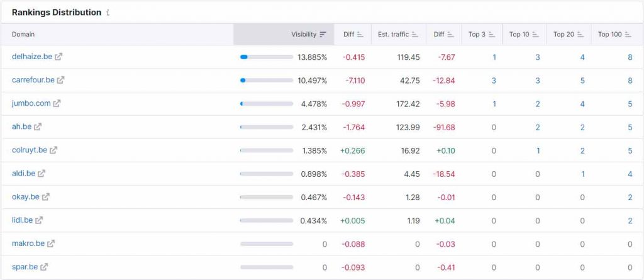Select visibility diff value -7.110

(355, 81)
